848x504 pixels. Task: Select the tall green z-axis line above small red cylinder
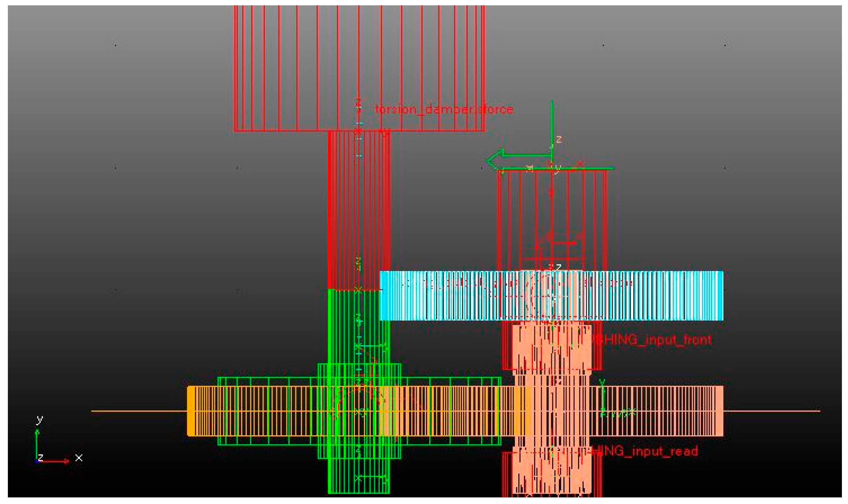pyautogui.click(x=552, y=126)
